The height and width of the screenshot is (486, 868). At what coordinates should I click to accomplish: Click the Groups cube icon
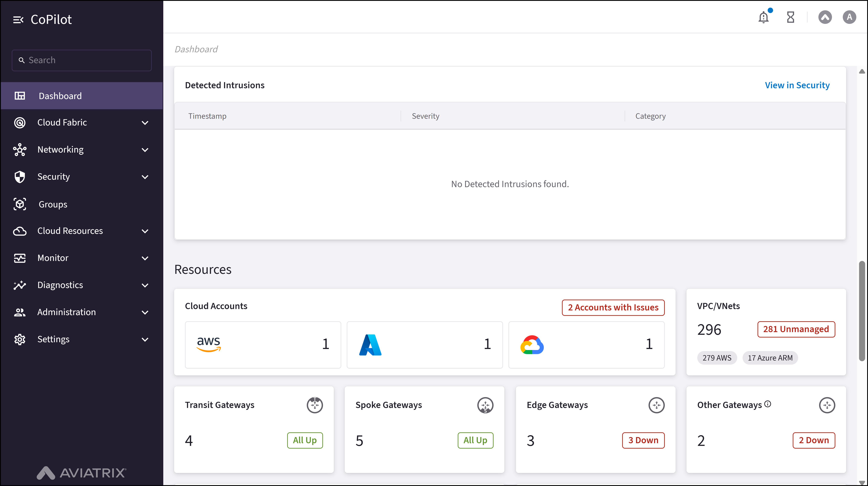point(20,204)
